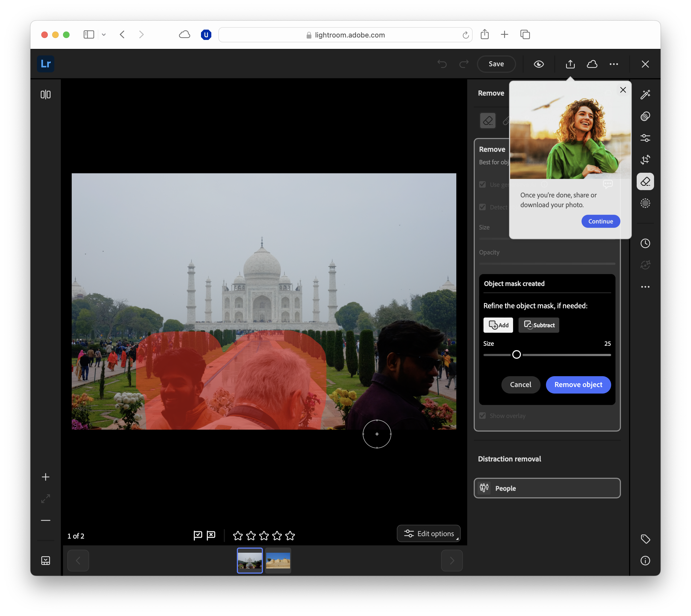Toggle Safari sidebar
The image size is (691, 616).
pyautogui.click(x=89, y=34)
